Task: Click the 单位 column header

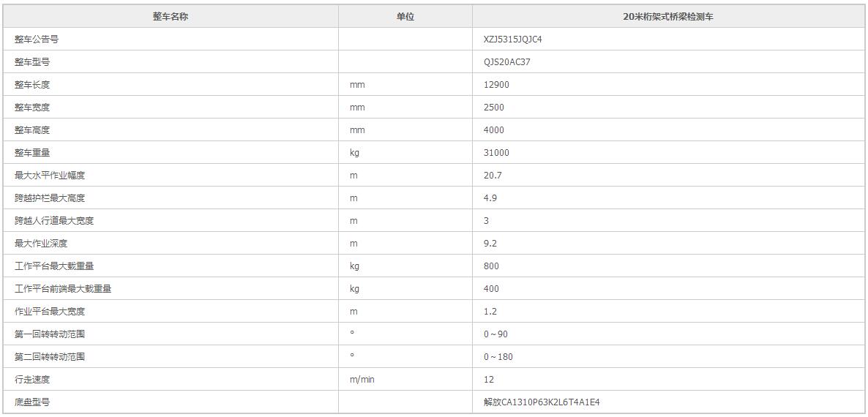Action: click(x=405, y=17)
